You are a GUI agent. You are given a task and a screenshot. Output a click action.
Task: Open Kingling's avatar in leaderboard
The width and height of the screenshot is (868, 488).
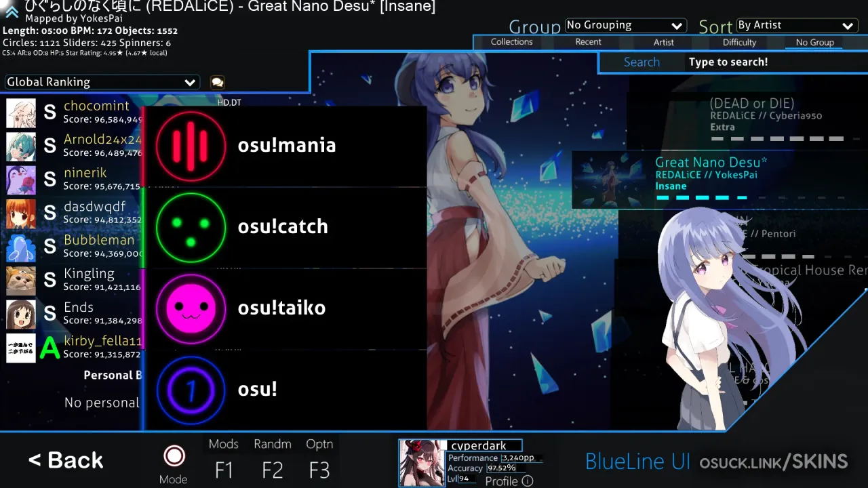click(x=21, y=281)
